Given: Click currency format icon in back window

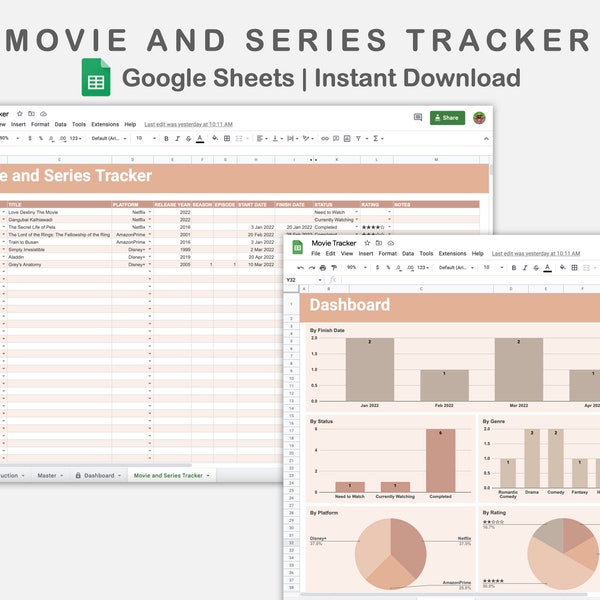Looking at the screenshot, I should [x=30, y=139].
